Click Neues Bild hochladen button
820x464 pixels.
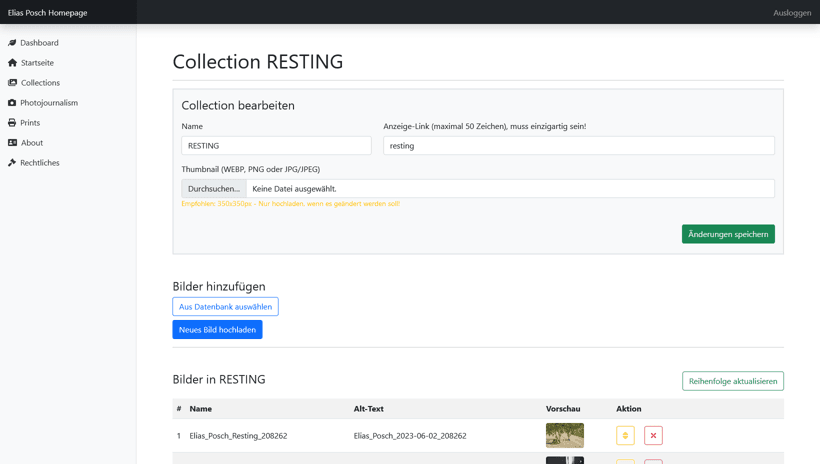[x=217, y=330]
